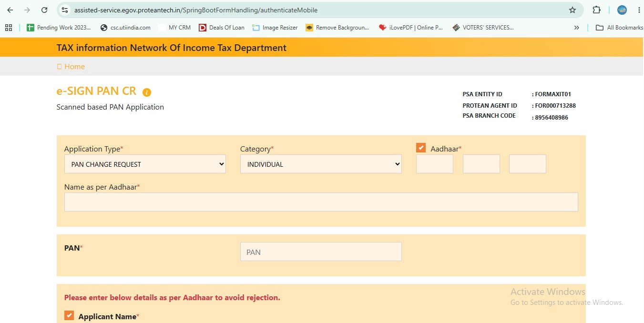The width and height of the screenshot is (644, 323).
Task: Click the FORMAXIT01 entity ID text
Action: [x=553, y=94]
